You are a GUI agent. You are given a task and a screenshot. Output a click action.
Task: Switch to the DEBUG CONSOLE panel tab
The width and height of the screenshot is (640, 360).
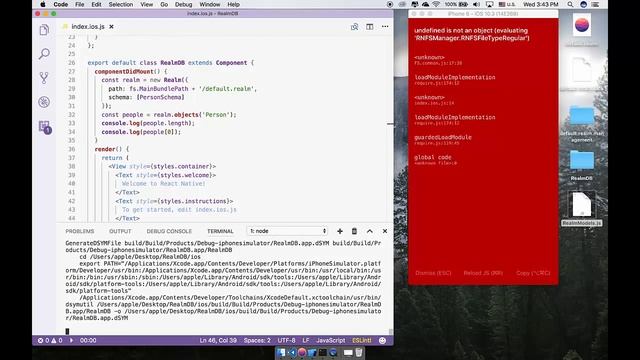click(169, 231)
